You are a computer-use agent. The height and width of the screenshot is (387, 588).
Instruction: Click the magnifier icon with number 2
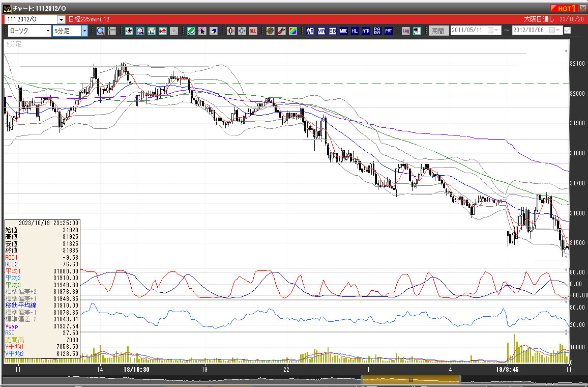coord(140,31)
